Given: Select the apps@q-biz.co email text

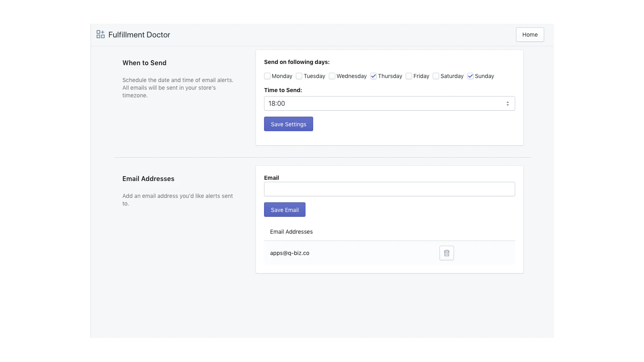Looking at the screenshot, I should click(x=290, y=253).
